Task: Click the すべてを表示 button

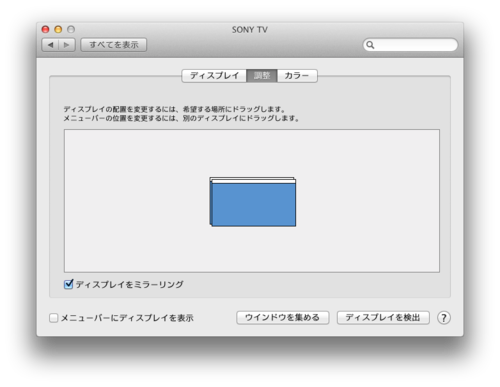Action: click(114, 45)
